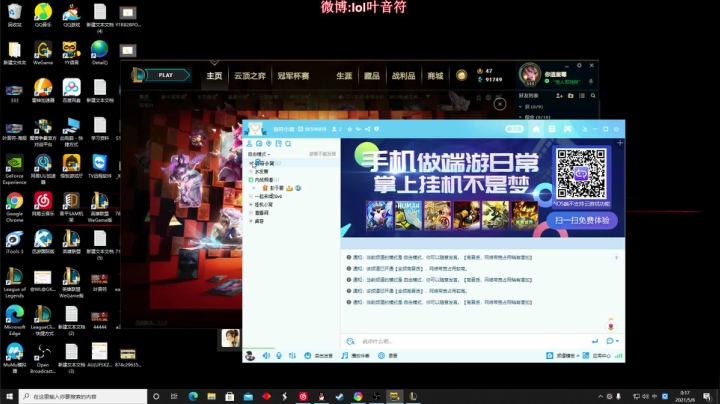Click the share icon in YY header
The height and width of the screenshot is (404, 720).
pos(367,129)
